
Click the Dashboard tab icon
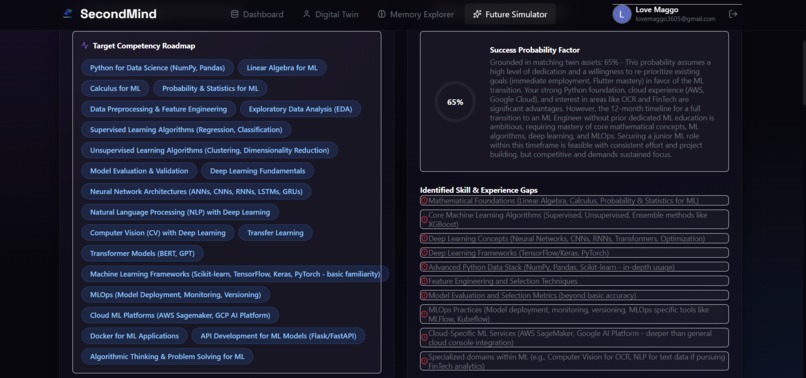pos(234,14)
